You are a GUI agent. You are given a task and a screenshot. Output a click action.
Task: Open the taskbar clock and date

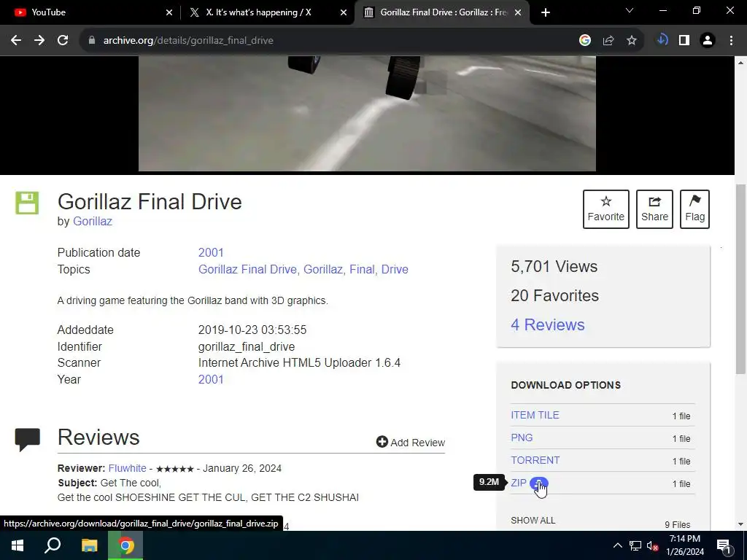(685, 545)
